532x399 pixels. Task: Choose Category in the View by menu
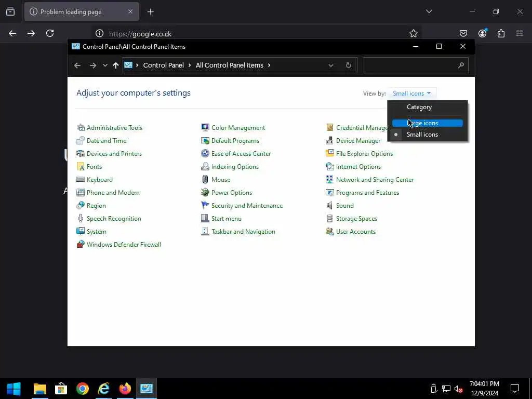[x=428, y=107]
